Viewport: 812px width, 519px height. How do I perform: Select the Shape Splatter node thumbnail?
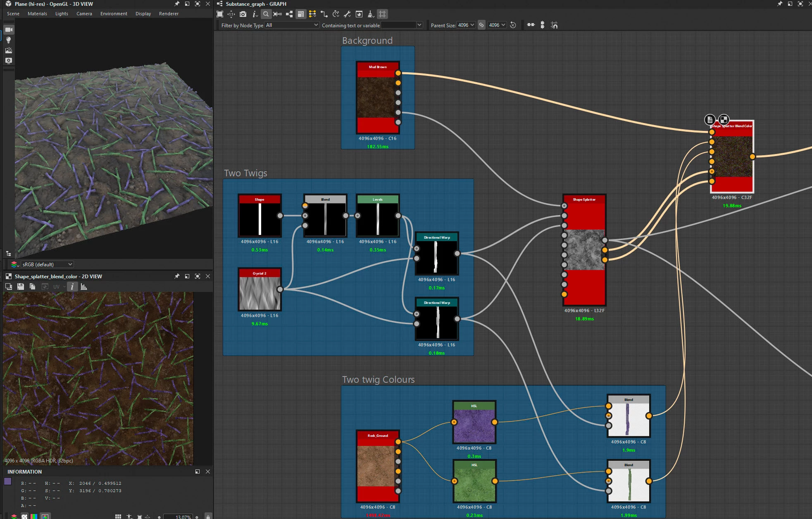(584, 250)
